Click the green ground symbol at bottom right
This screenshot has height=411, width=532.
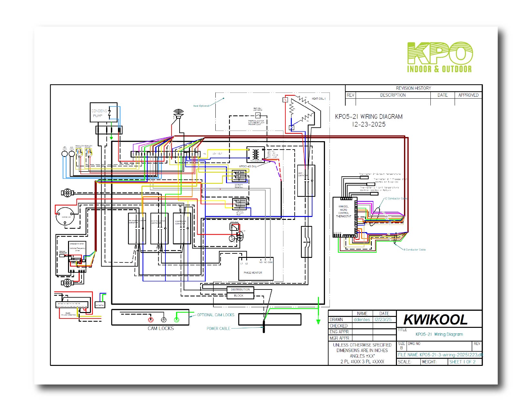pos(318,321)
